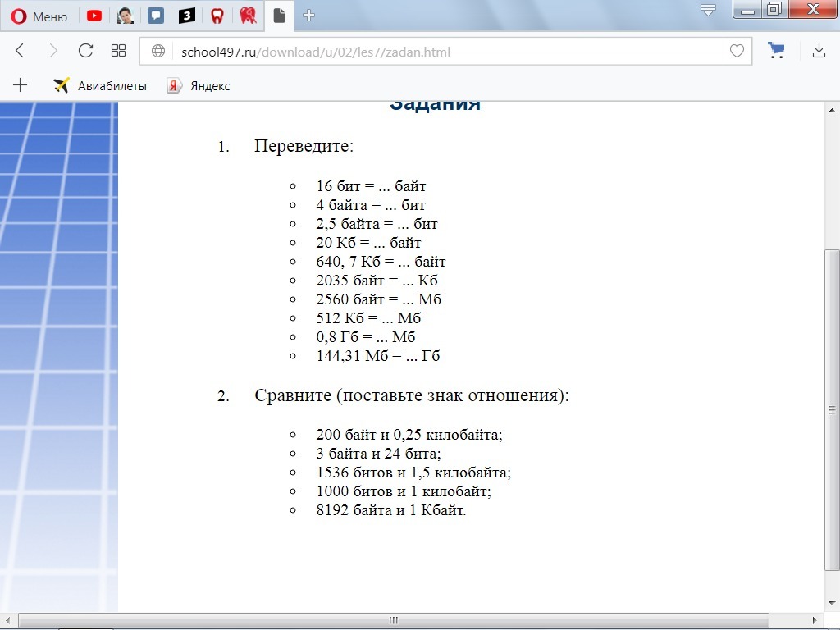Click the vertical scrollbar up arrow
Image resolution: width=840 pixels, height=630 pixels.
tap(832, 111)
